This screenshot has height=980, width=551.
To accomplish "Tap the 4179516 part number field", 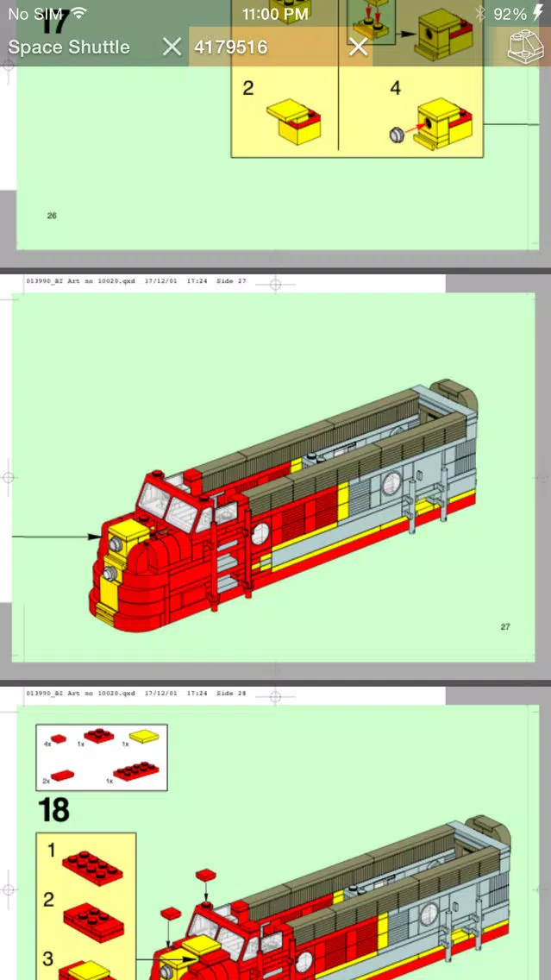I will (230, 47).
